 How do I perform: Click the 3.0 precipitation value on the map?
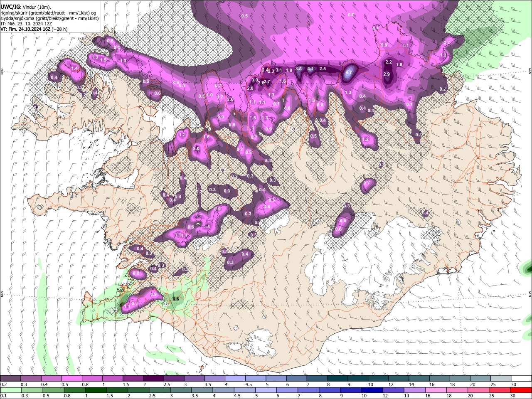pos(255,80)
